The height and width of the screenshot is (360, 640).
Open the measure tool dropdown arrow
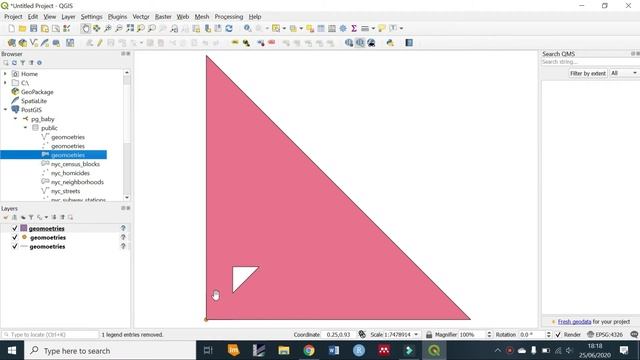[373, 28]
